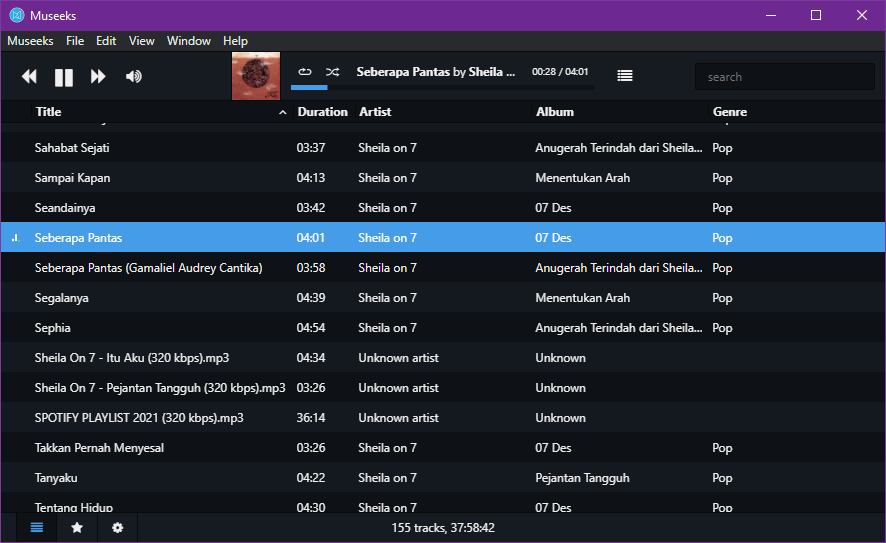Select the track Seandainya
Screen dimensions: 886x543
coord(65,208)
